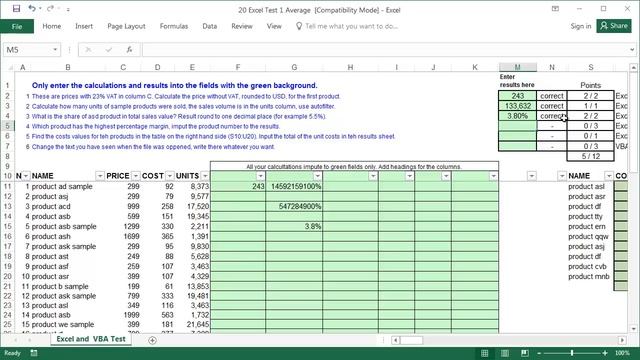Click the Insert Function fx icon

pyautogui.click(x=129, y=50)
